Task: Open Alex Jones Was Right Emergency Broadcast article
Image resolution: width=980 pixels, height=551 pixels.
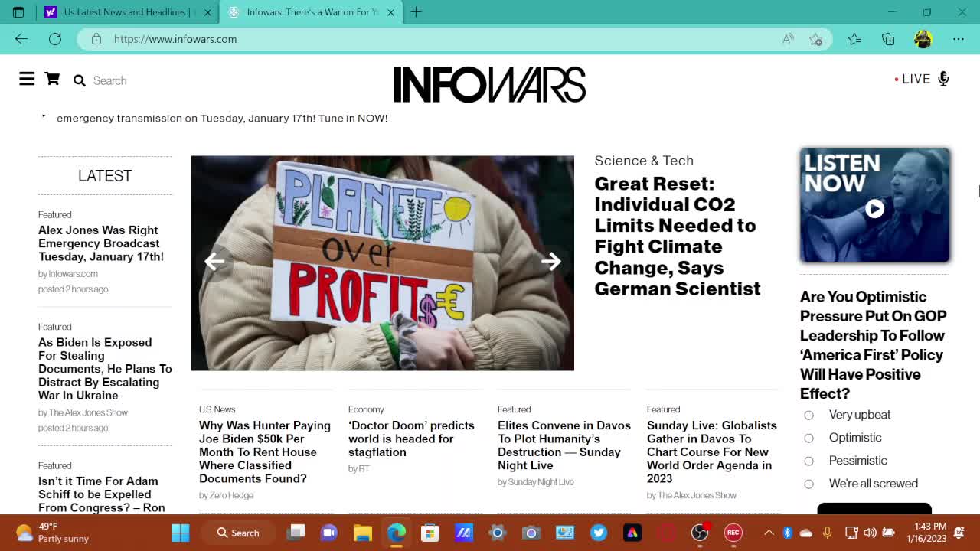Action: pyautogui.click(x=101, y=243)
